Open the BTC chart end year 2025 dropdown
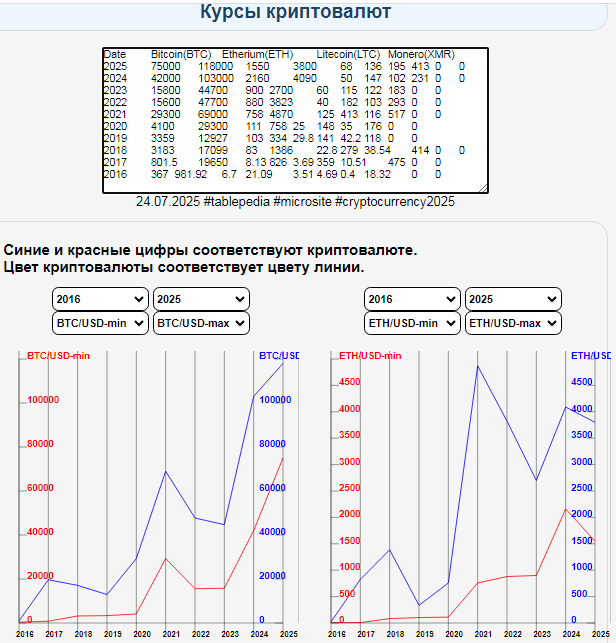The image size is (616, 643). coord(201,299)
